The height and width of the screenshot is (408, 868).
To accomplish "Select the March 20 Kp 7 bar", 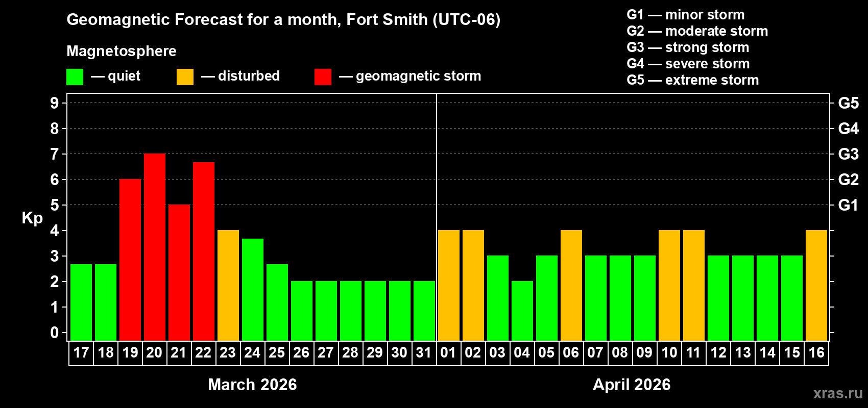I will pyautogui.click(x=155, y=247).
